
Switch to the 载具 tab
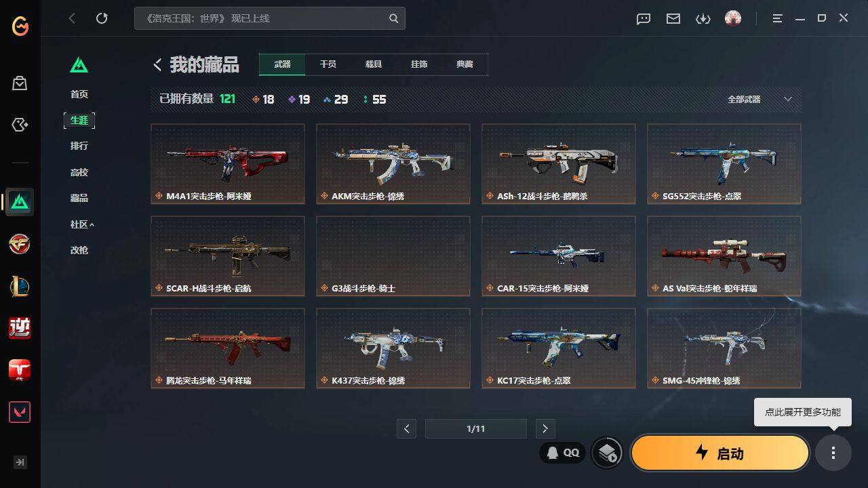pos(374,64)
